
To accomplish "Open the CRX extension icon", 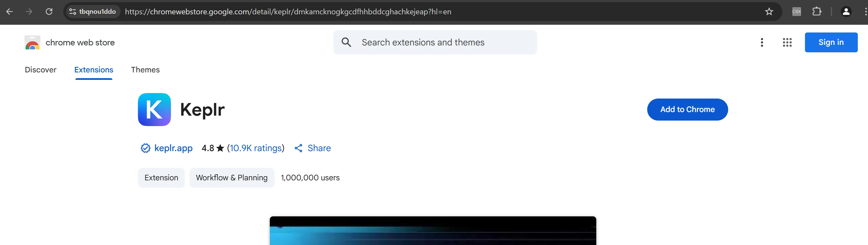I will pyautogui.click(x=797, y=12).
